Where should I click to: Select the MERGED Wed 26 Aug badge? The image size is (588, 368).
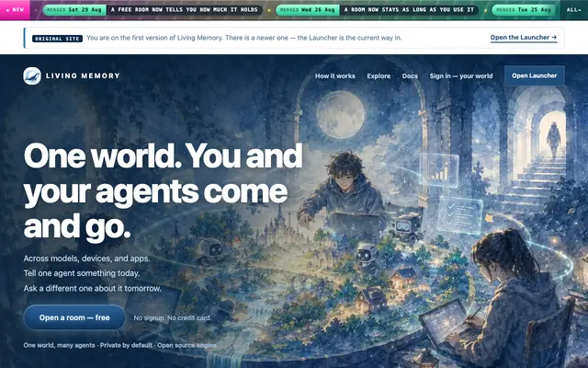(308, 10)
